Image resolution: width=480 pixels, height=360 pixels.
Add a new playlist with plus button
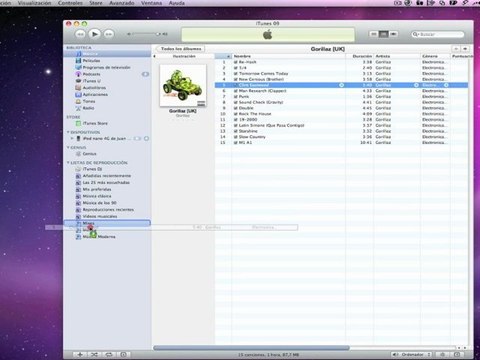coord(80,355)
